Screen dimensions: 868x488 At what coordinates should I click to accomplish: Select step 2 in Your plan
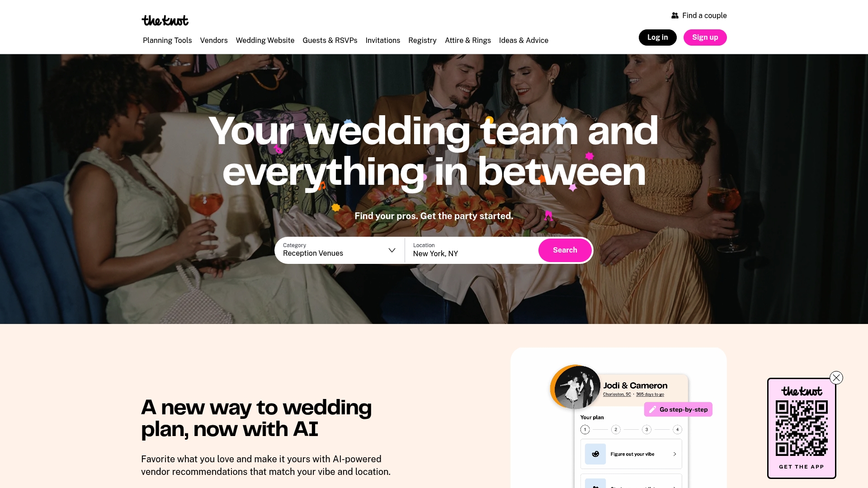[x=616, y=429]
